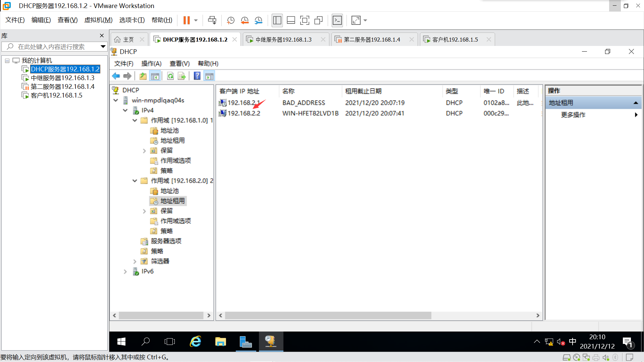Click the take snapshot clock icon
Screen dimensions: 644x362
(230, 20)
